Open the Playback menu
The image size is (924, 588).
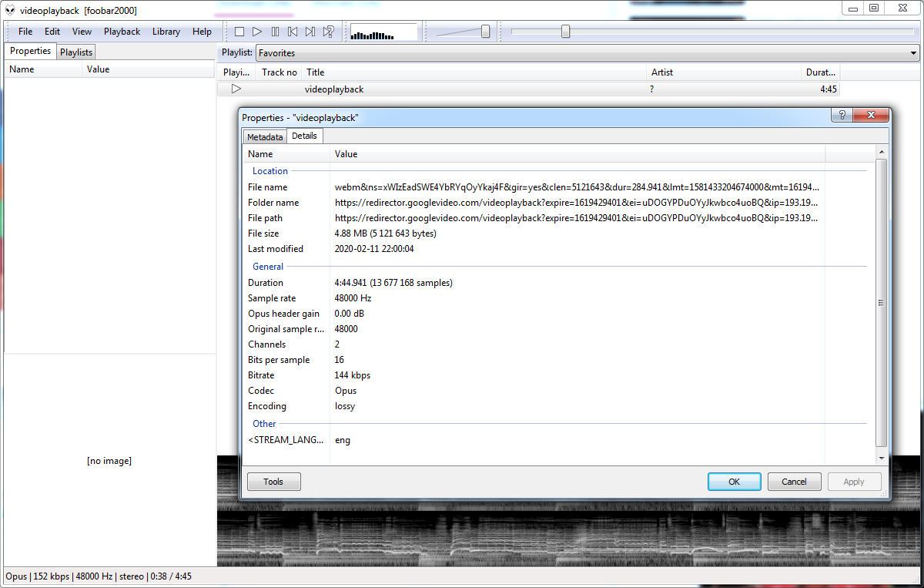click(x=122, y=32)
